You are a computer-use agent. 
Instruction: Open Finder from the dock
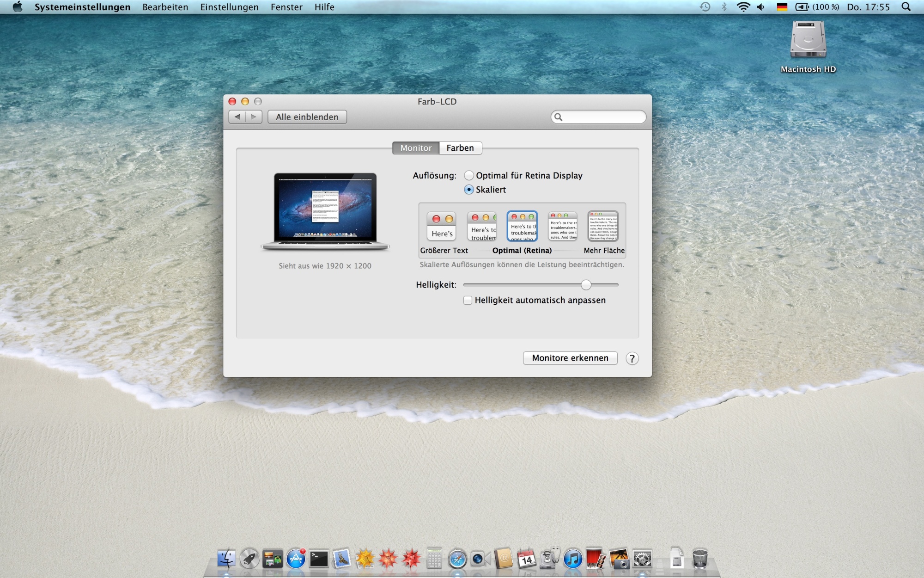click(226, 559)
